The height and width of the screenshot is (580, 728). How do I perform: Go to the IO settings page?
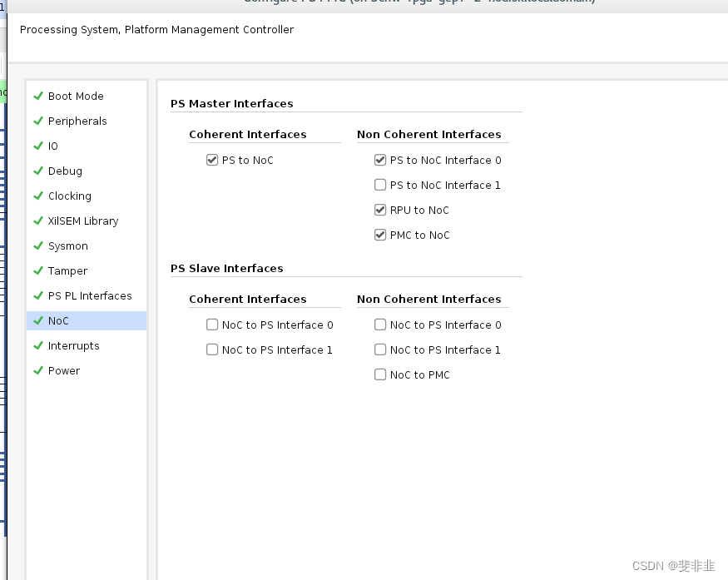(53, 146)
